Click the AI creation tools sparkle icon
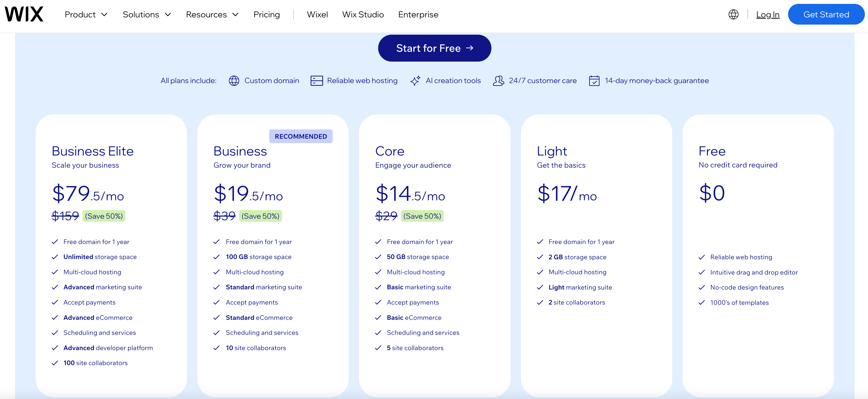868x399 pixels. pyautogui.click(x=415, y=81)
